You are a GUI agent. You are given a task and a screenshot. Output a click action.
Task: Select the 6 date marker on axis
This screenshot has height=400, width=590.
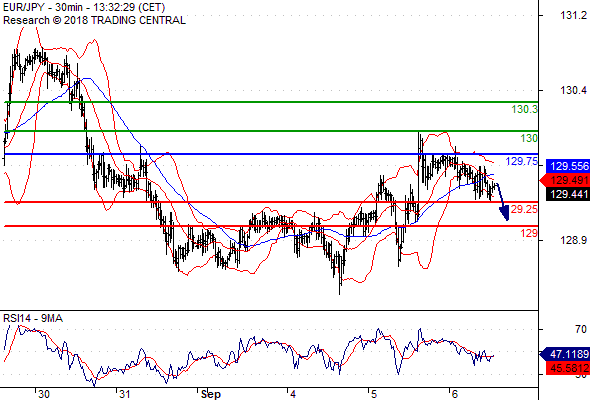click(x=455, y=394)
